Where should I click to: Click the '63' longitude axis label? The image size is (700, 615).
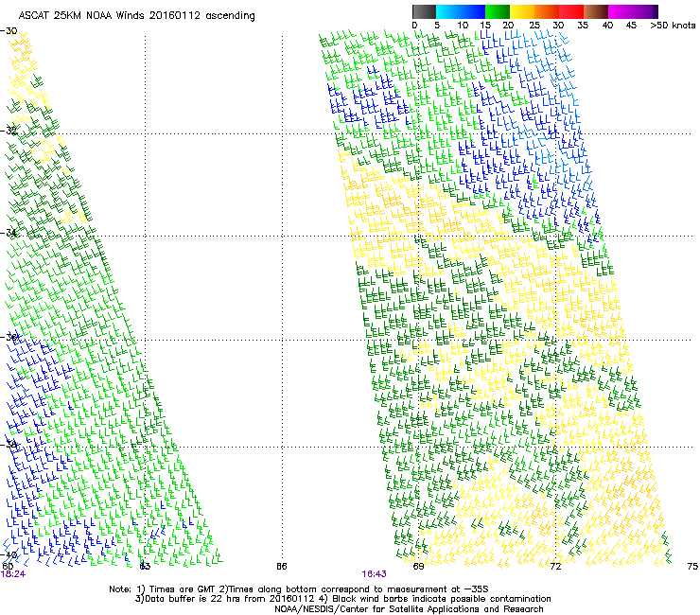coord(145,567)
